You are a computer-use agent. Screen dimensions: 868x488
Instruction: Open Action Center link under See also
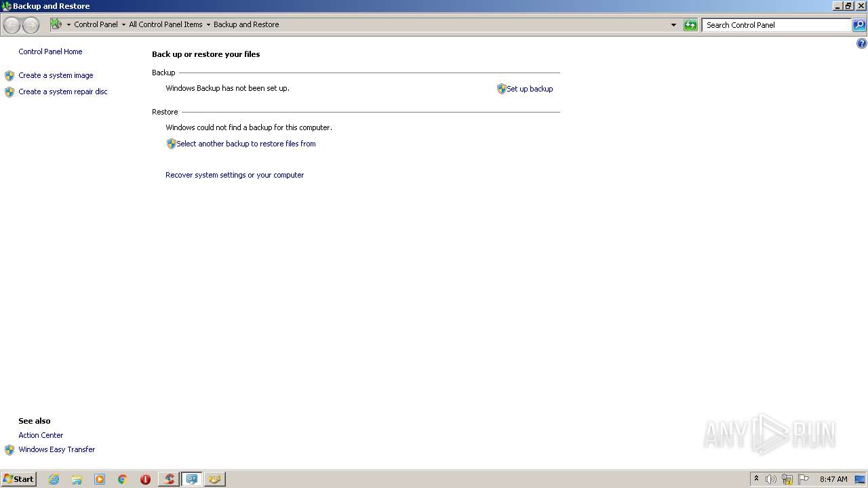(41, 435)
